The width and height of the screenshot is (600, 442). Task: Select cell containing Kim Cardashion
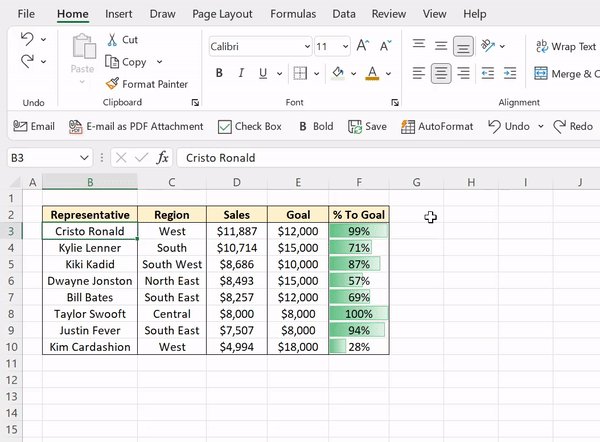coord(90,347)
